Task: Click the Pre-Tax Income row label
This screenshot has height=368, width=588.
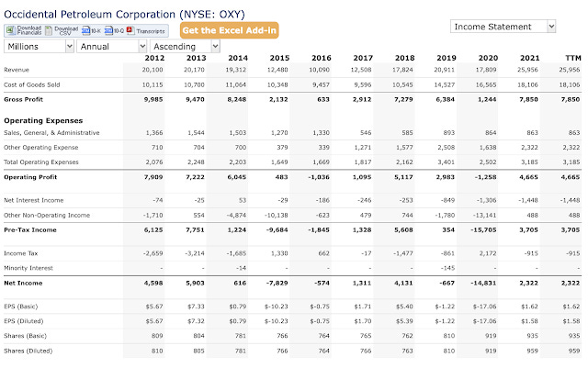Action: tap(30, 230)
